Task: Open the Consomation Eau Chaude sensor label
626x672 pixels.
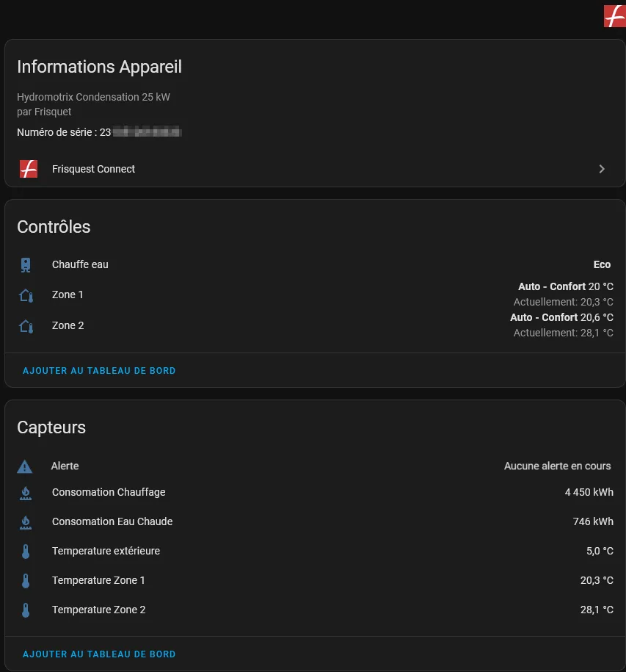Action: pyautogui.click(x=112, y=521)
